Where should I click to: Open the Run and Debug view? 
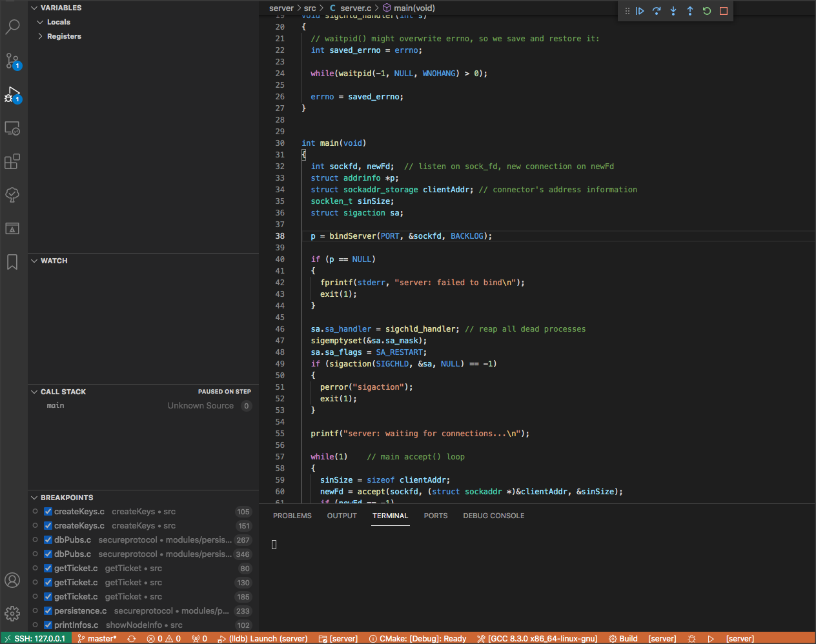coord(12,95)
